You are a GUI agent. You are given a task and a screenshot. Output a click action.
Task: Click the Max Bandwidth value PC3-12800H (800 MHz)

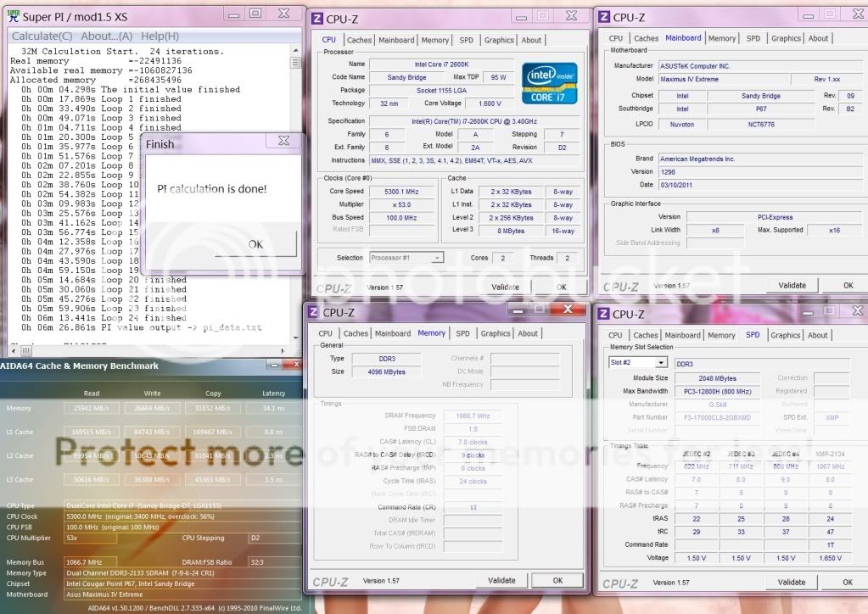(718, 392)
